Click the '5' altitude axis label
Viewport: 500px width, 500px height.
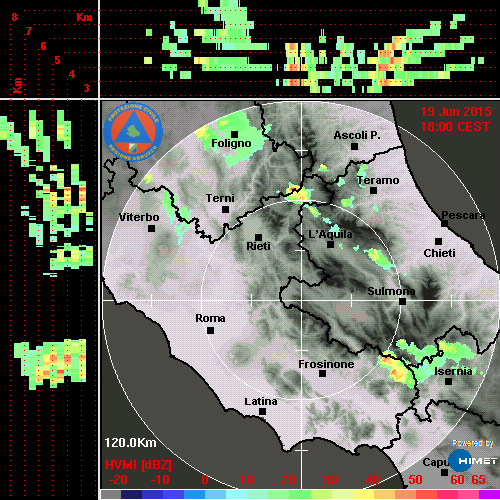(58, 60)
